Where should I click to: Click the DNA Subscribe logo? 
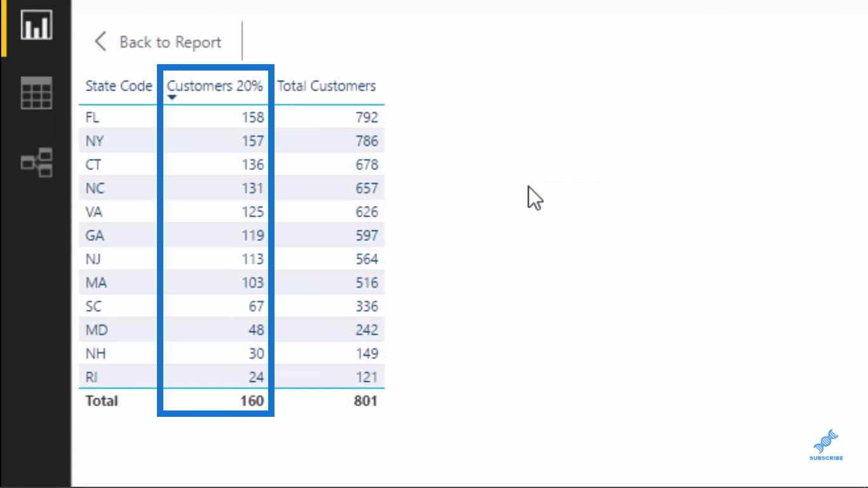pyautogui.click(x=826, y=445)
